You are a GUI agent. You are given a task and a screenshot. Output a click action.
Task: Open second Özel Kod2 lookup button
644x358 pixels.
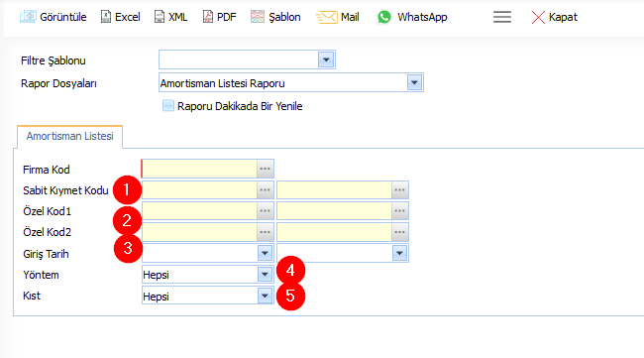pos(399,232)
